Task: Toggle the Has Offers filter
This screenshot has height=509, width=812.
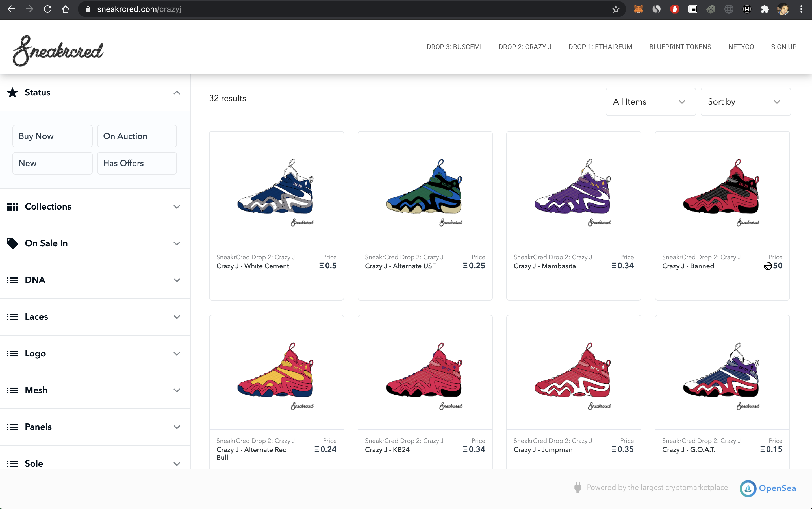Action: (x=137, y=163)
